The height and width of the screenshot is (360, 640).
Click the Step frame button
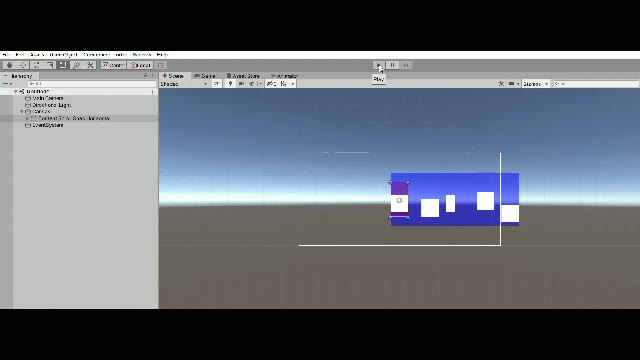coord(406,65)
